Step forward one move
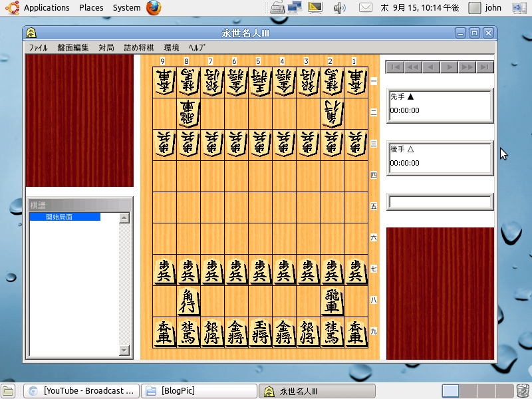The image size is (532, 399). 450,67
